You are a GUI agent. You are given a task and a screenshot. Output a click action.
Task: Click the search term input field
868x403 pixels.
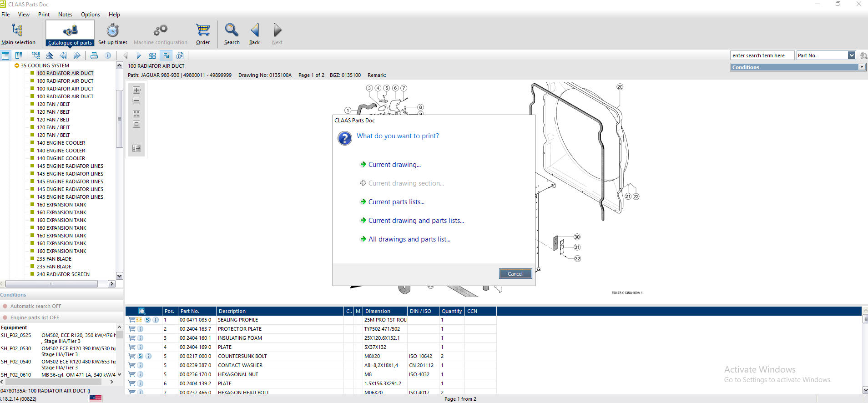click(762, 55)
